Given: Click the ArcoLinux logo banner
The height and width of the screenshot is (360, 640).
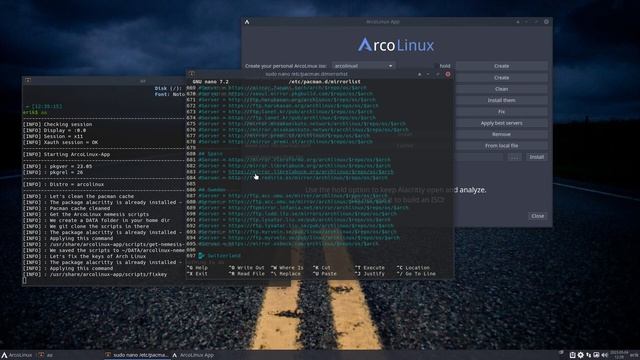Looking at the screenshot, I should pyautogui.click(x=396, y=45).
